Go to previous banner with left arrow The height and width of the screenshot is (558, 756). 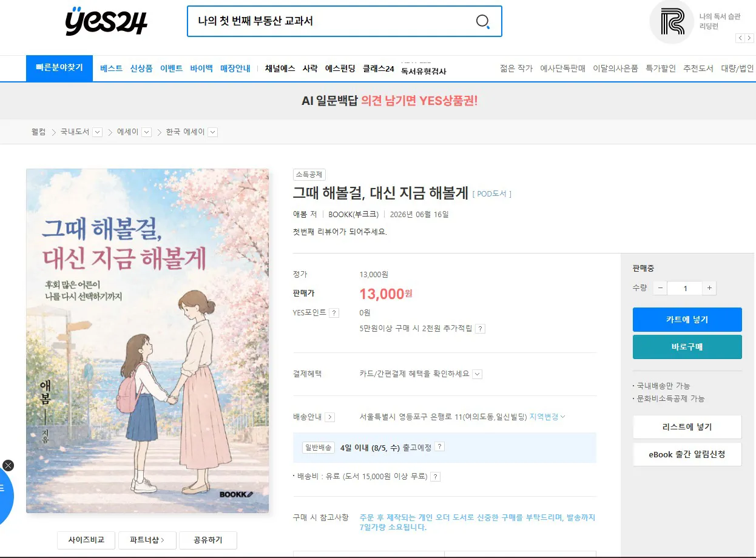tap(740, 38)
